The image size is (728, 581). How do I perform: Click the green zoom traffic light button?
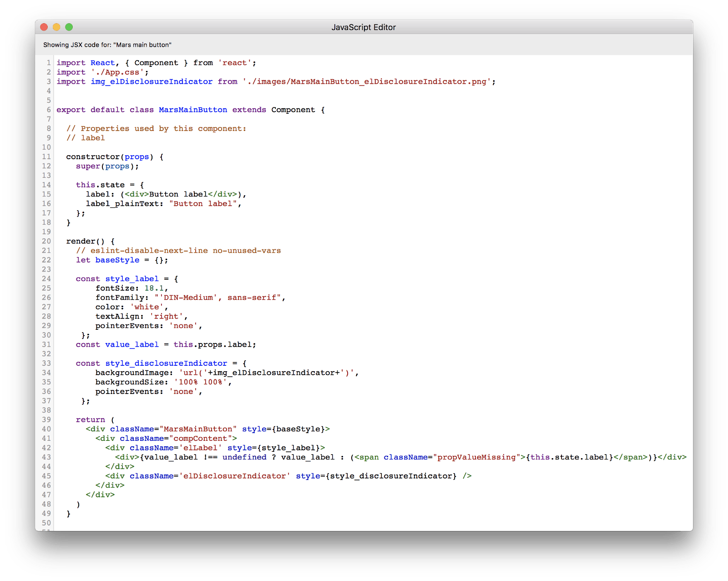click(x=69, y=27)
